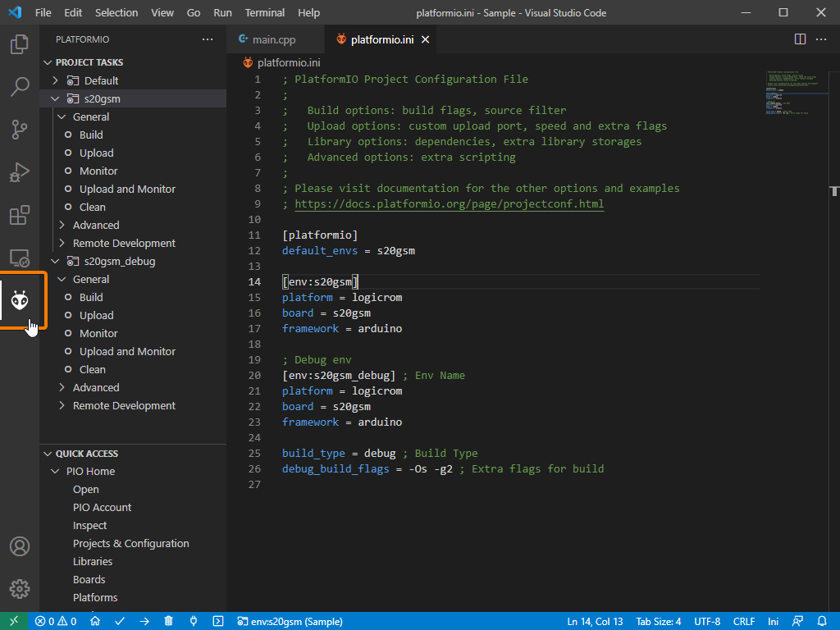Open the Edit menu
Screen dimensions: 840x630
coord(73,12)
